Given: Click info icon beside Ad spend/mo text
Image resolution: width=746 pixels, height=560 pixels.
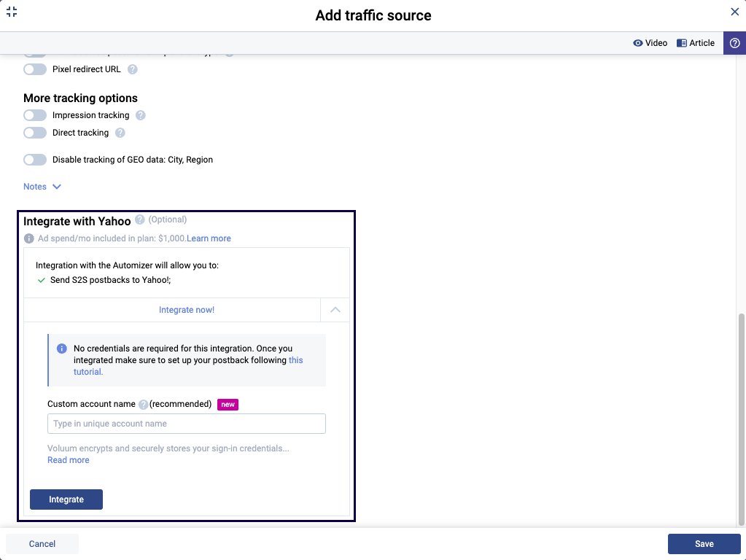Looking at the screenshot, I should pyautogui.click(x=29, y=238).
